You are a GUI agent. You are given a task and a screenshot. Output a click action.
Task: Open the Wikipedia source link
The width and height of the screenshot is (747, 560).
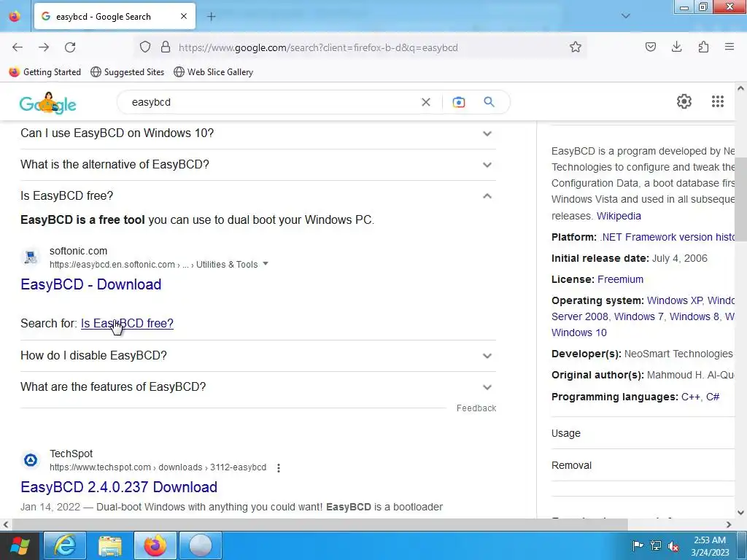pos(619,216)
